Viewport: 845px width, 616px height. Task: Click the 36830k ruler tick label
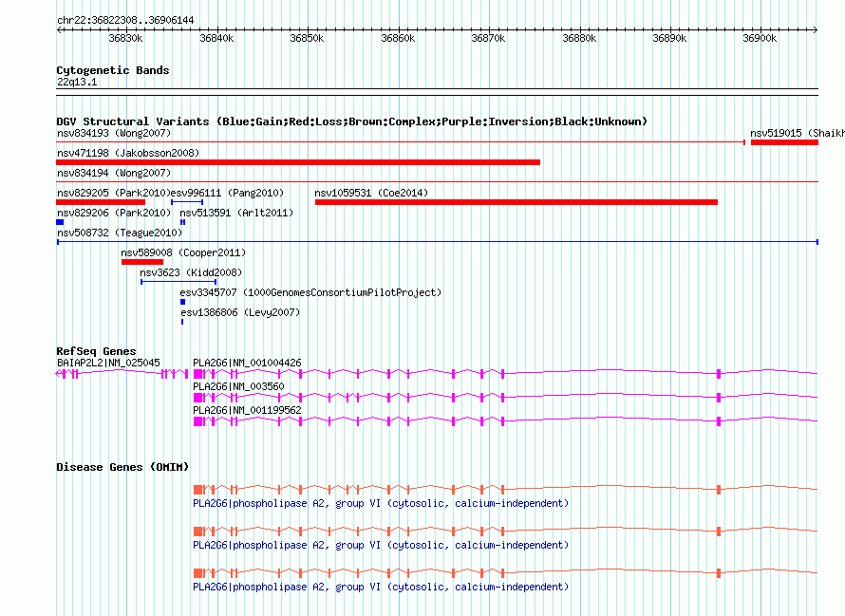pyautogui.click(x=125, y=38)
